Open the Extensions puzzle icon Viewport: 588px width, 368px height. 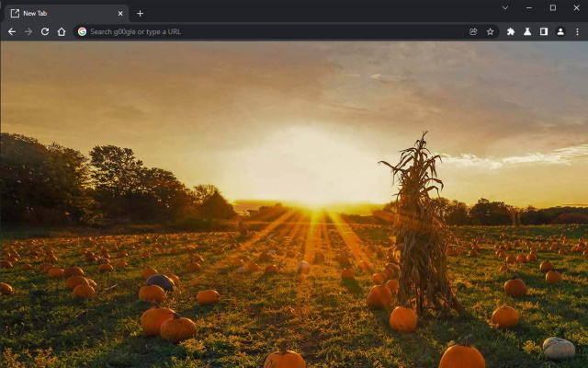(511, 32)
